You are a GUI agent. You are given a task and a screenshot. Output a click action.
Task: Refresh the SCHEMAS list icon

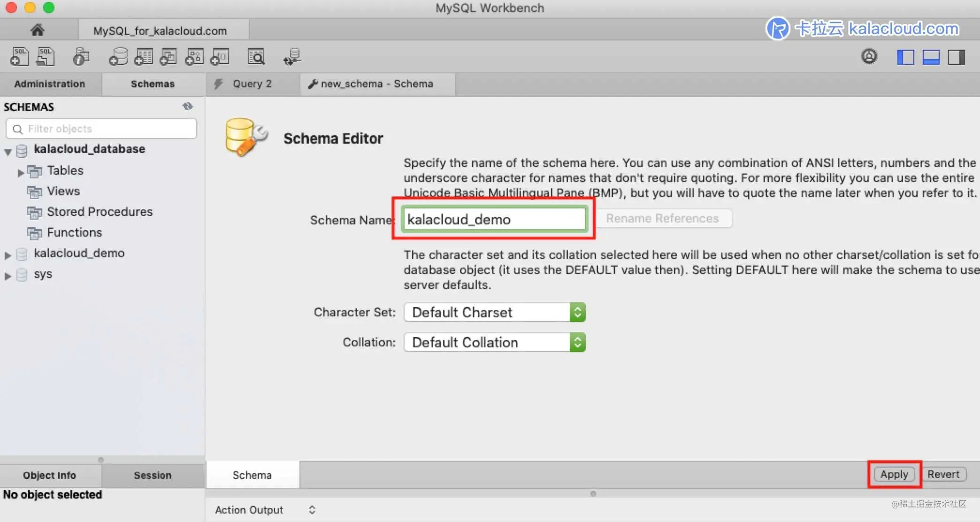[x=188, y=107]
